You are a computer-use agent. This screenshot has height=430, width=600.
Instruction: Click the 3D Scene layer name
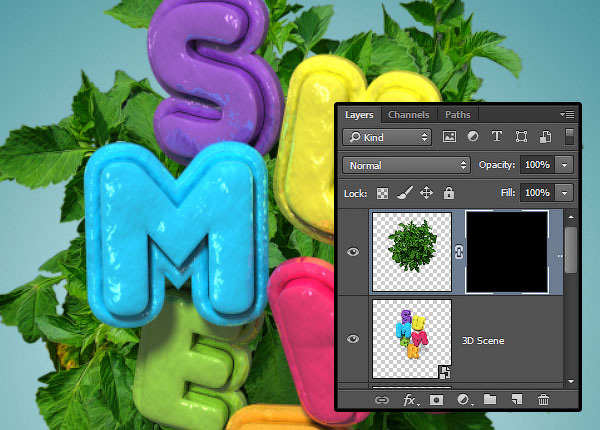pyautogui.click(x=483, y=341)
